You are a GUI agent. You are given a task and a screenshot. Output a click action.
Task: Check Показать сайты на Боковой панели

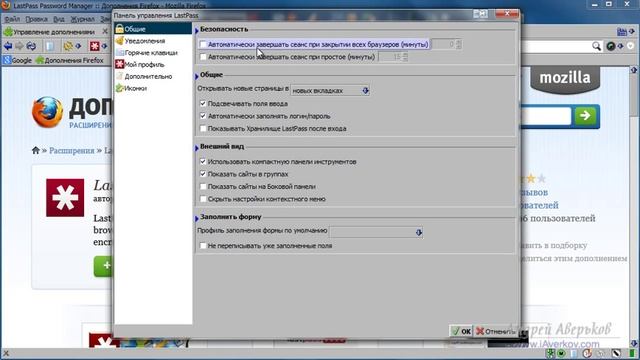[x=203, y=186]
